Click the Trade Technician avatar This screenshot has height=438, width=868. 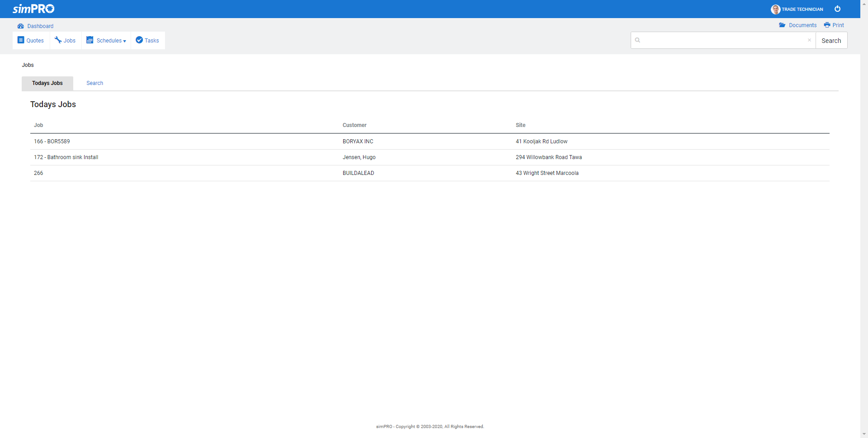pos(775,9)
